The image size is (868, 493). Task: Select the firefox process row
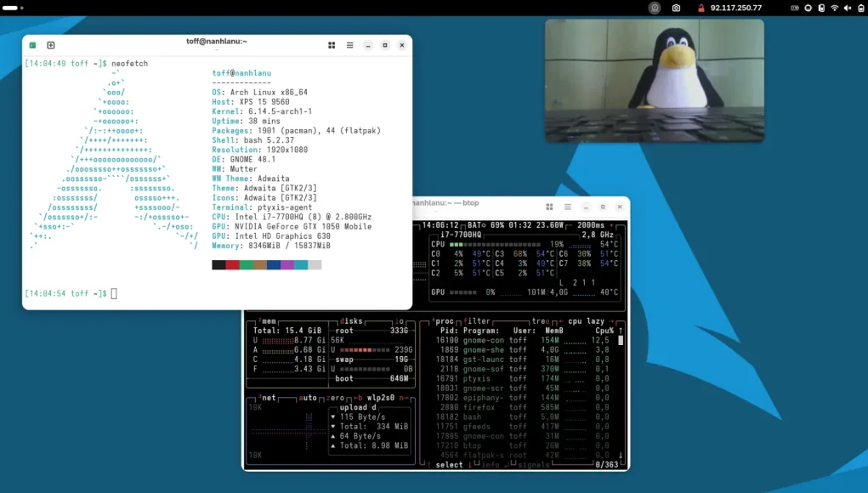pyautogui.click(x=481, y=407)
